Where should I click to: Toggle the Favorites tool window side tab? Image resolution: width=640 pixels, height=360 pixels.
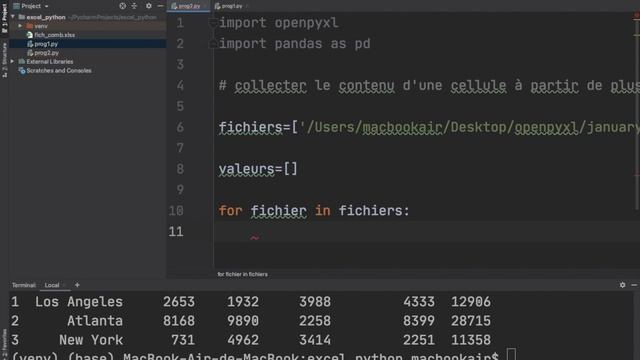pos(4,344)
